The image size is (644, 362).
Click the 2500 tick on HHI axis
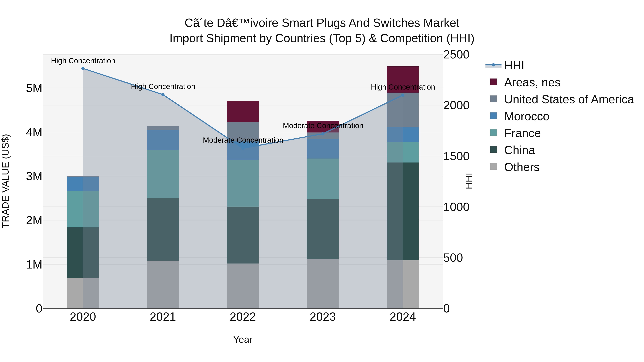click(x=457, y=55)
